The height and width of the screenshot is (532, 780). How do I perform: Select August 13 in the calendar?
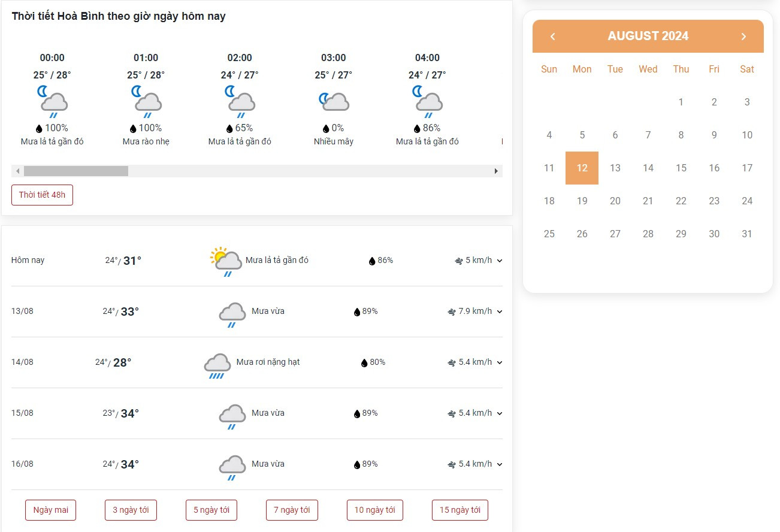pyautogui.click(x=615, y=168)
